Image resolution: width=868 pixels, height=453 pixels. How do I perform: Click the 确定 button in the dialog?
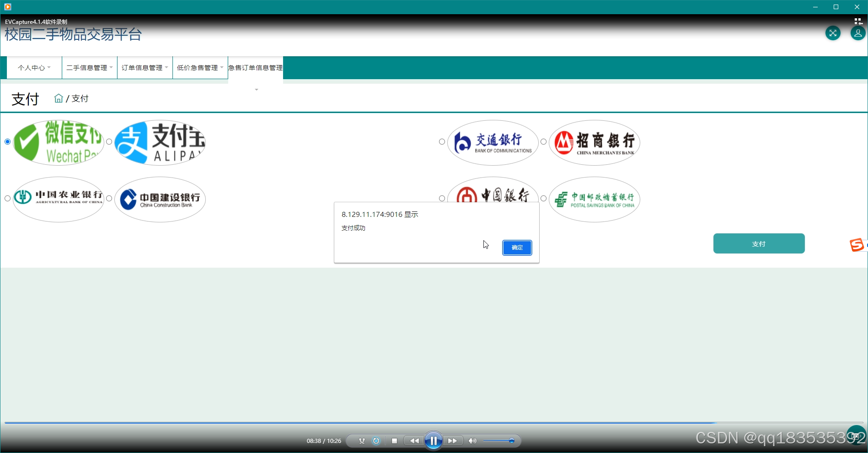pyautogui.click(x=517, y=248)
